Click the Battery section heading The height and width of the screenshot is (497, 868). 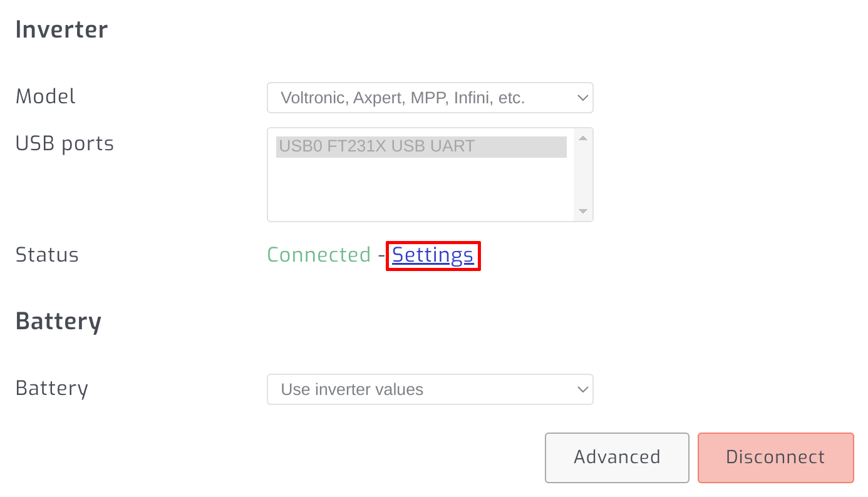(x=58, y=320)
